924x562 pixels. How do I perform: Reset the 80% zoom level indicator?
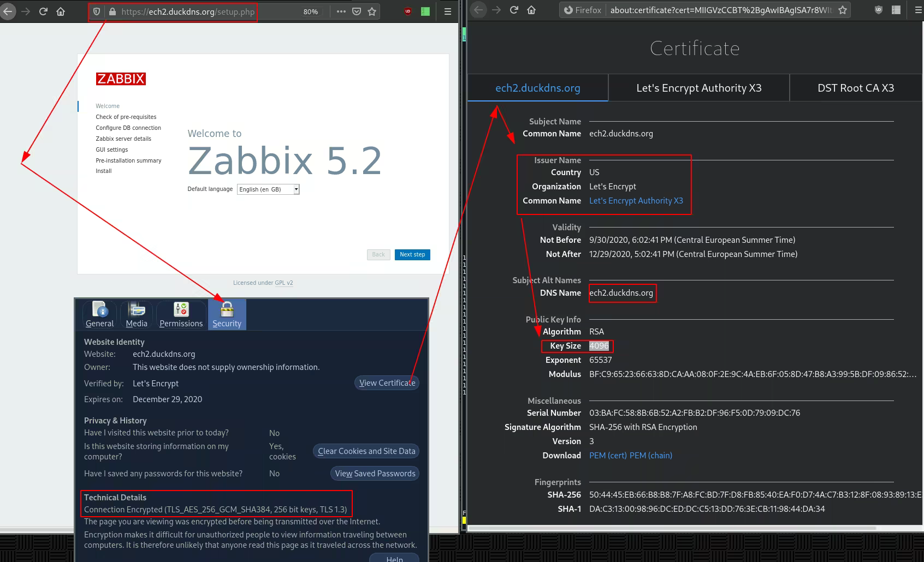pyautogui.click(x=311, y=11)
